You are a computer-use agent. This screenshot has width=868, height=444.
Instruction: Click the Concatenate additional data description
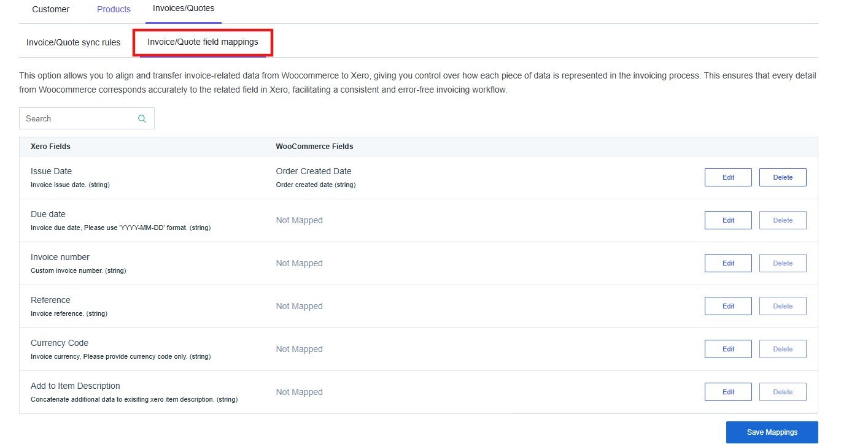[134, 399]
